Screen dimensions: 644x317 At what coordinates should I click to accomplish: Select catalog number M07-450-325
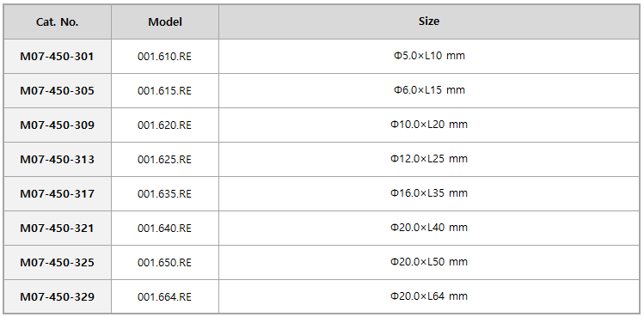(x=58, y=262)
